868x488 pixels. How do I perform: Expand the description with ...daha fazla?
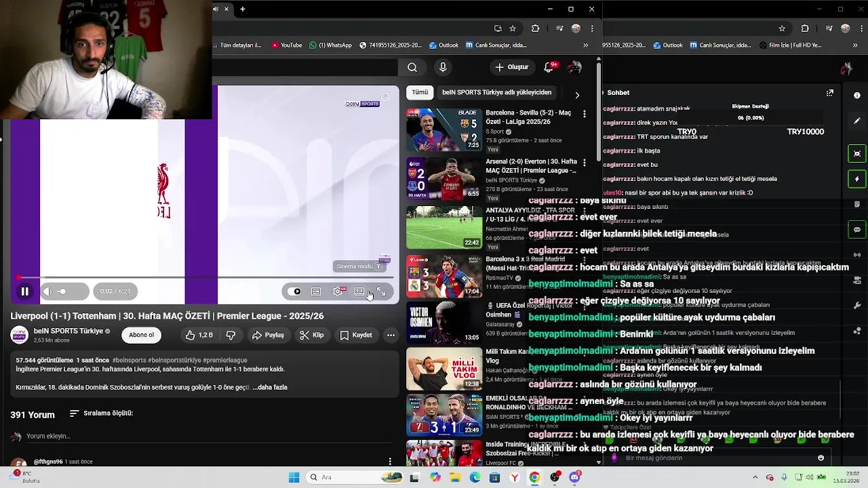270,387
